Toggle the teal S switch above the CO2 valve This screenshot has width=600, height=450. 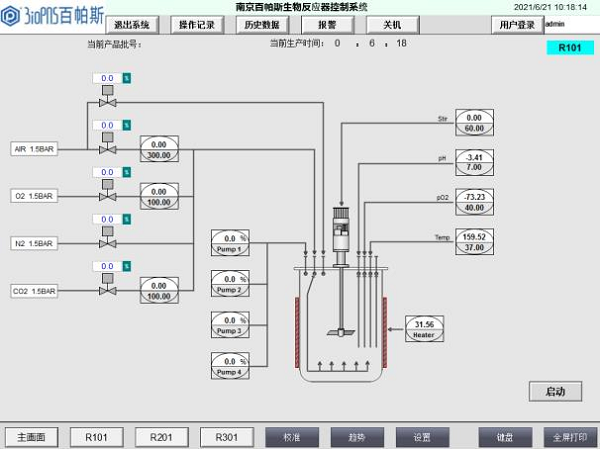click(127, 266)
